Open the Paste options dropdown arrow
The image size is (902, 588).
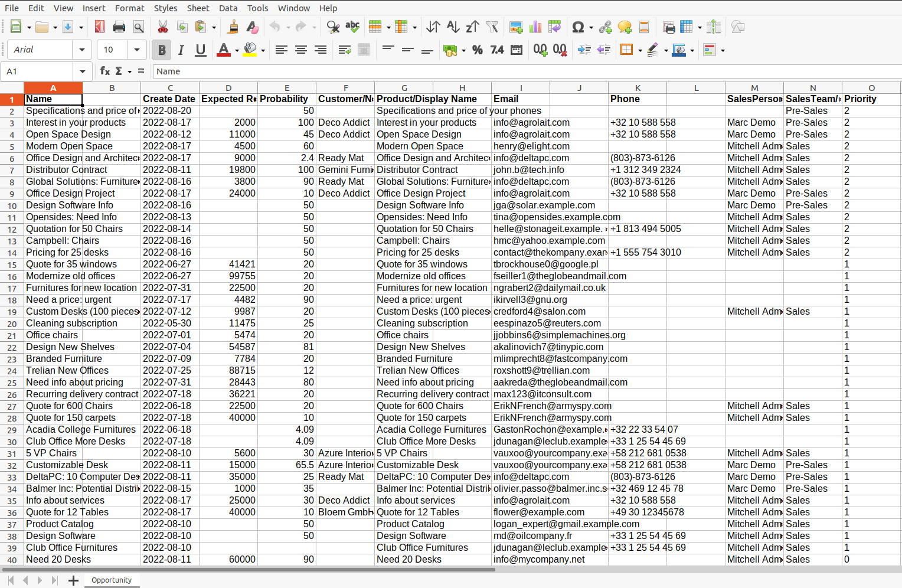pos(214,27)
